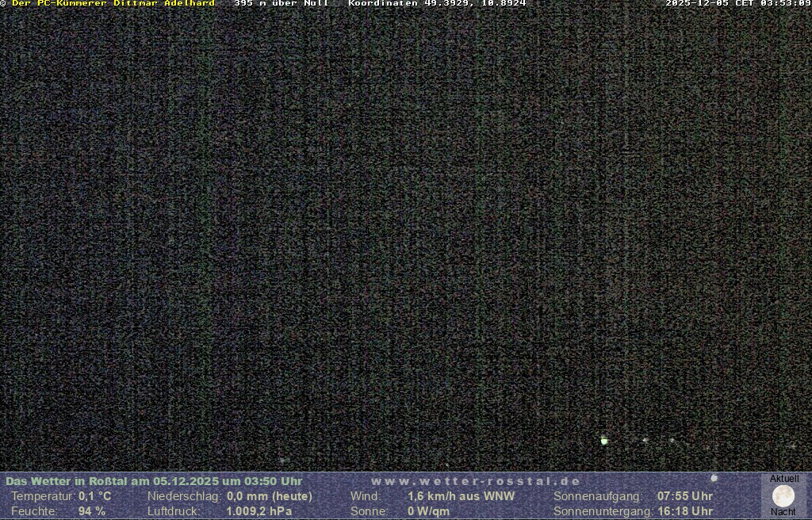This screenshot has width=812, height=520.
Task: Click the Sonnenaufgang time 07:55 Uhr
Action: tap(685, 496)
